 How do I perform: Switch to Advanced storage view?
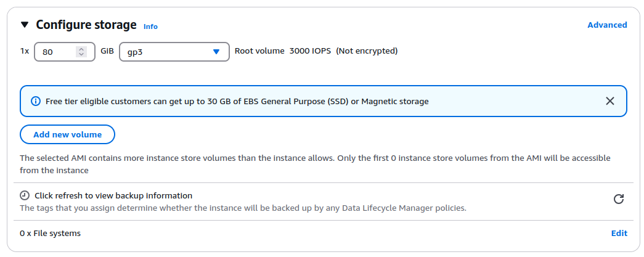pos(607,25)
